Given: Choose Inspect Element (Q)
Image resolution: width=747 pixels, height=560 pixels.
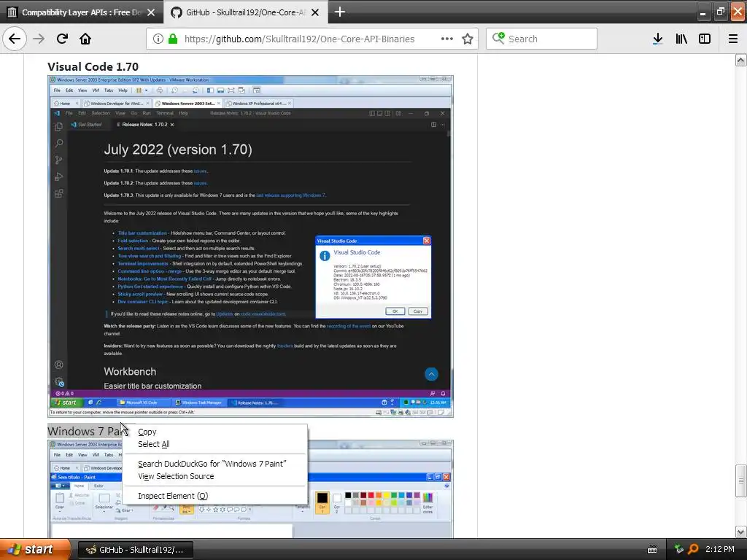Looking at the screenshot, I should [214, 496].
